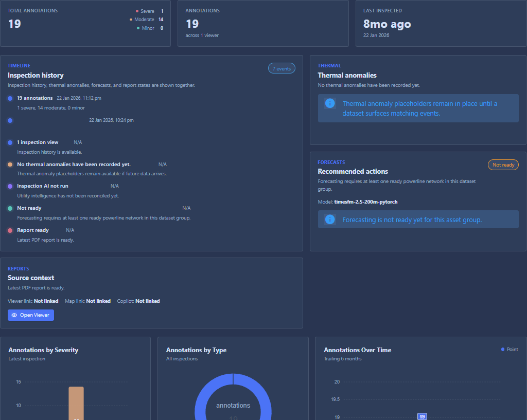Click the thermal anomaly placeholders notice text

(x=420, y=108)
